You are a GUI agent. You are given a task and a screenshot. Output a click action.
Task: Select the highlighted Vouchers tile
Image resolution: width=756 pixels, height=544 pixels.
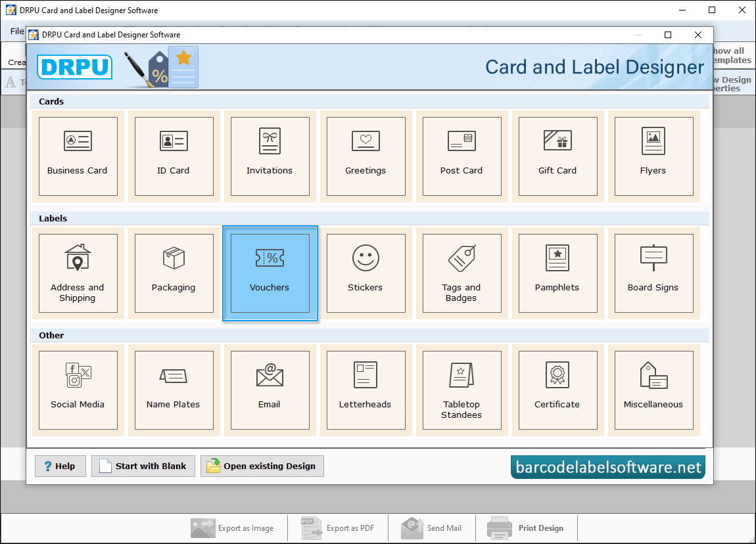pos(270,273)
